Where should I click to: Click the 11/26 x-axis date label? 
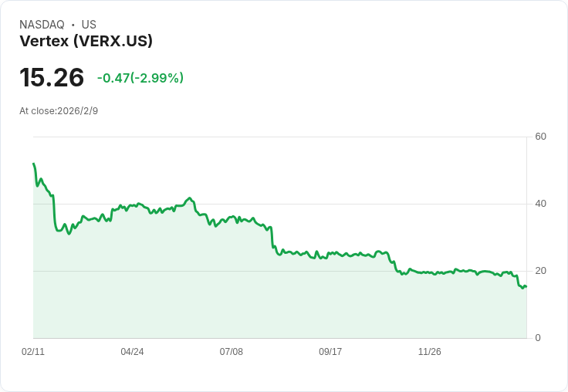pyautogui.click(x=430, y=351)
